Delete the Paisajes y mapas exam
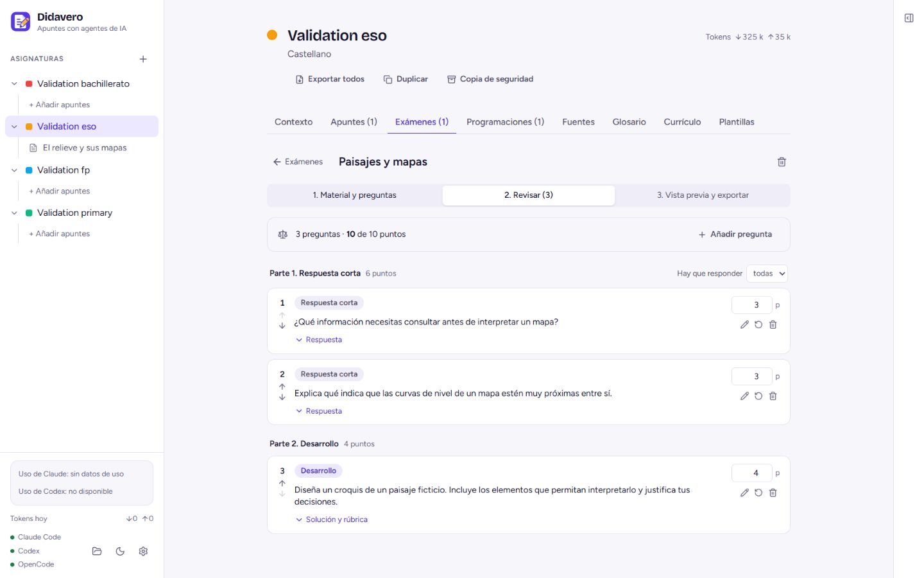Image resolution: width=924 pixels, height=578 pixels. (x=782, y=162)
